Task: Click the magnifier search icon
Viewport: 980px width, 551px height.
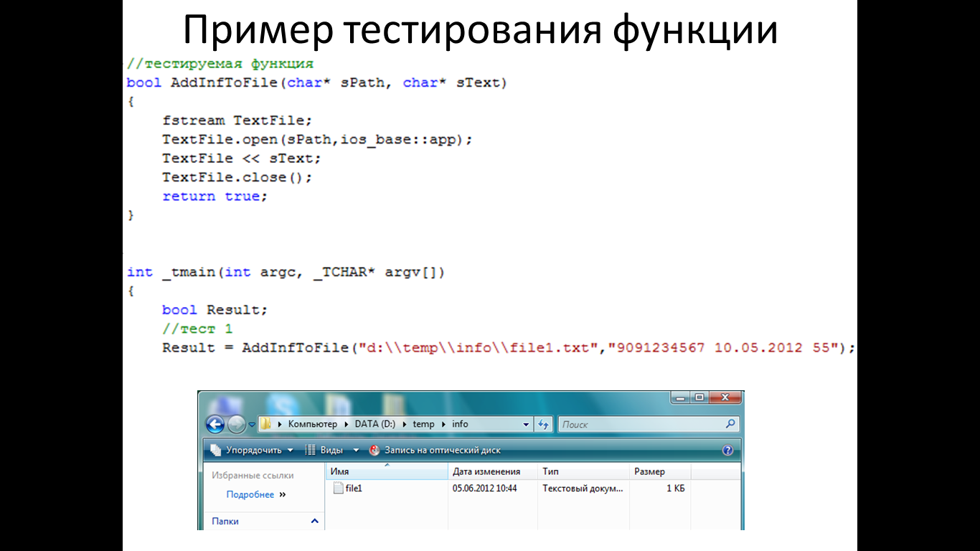Action: tap(730, 424)
